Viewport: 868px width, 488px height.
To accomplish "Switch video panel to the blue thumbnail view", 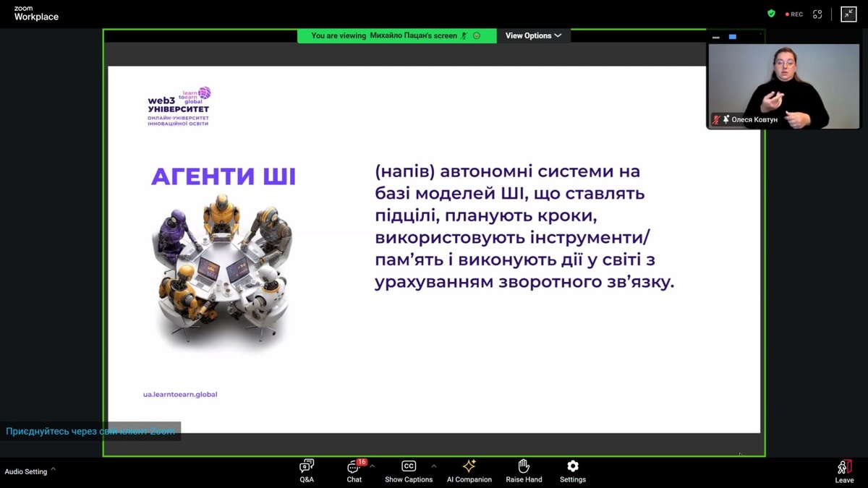I will 732,37.
